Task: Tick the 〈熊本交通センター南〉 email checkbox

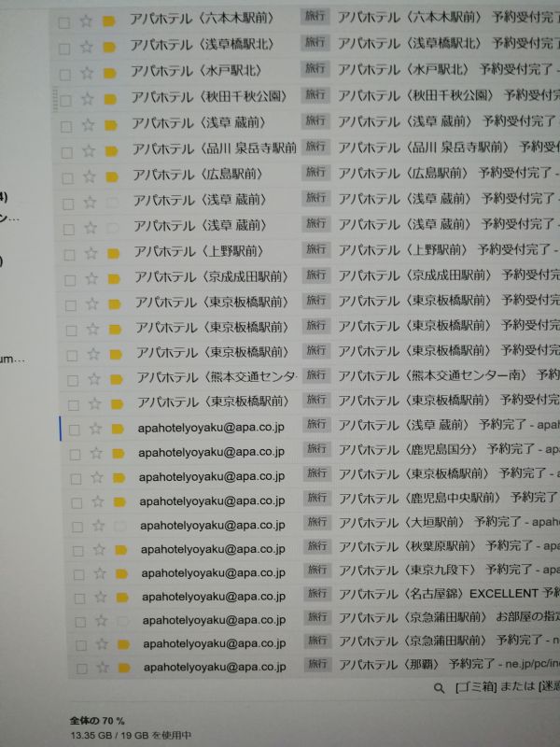Action: (73, 380)
